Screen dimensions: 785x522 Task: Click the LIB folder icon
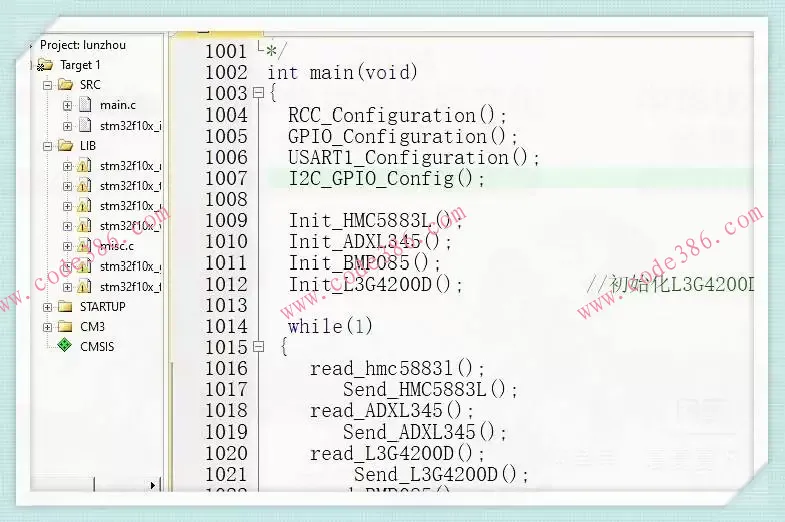pos(65,145)
